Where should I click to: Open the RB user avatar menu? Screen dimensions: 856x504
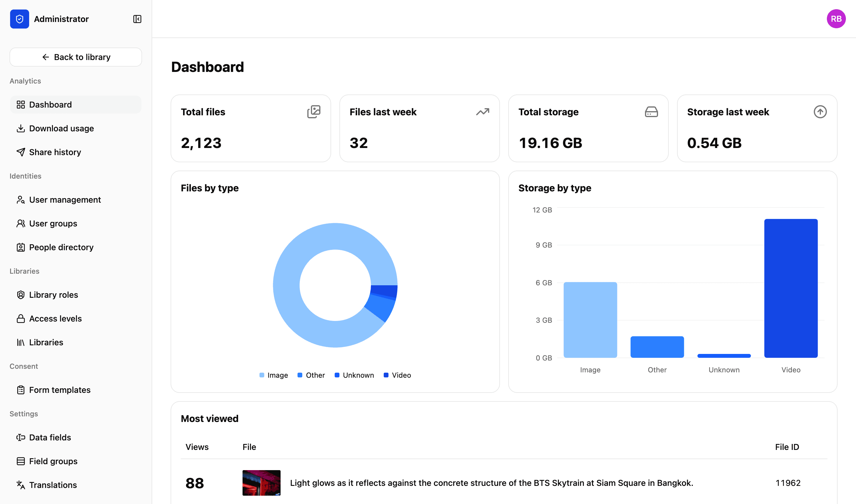836,19
